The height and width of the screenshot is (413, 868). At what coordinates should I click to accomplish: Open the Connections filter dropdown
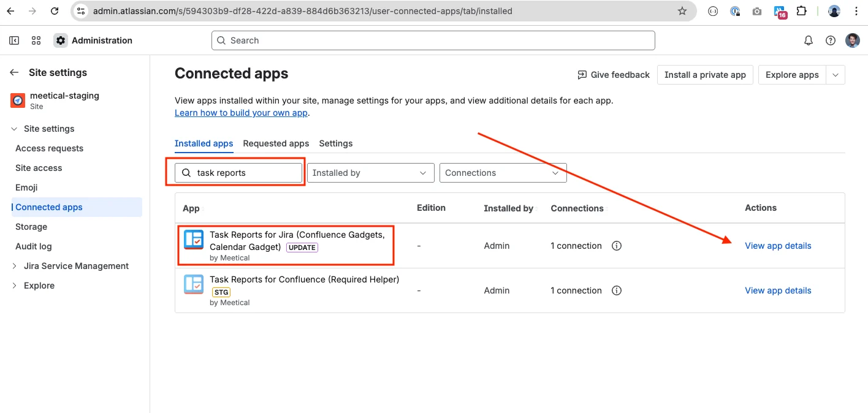coord(503,173)
